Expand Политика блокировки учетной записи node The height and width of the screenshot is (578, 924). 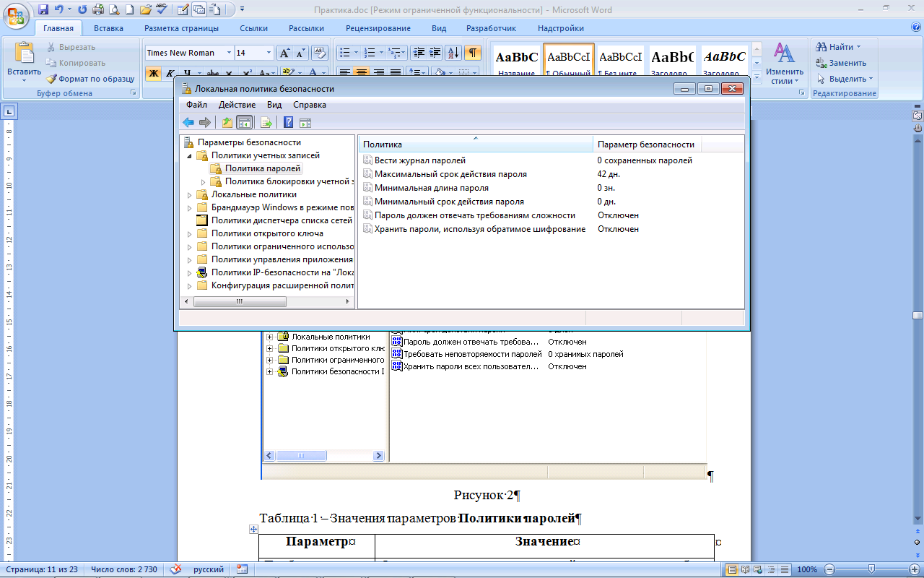pyautogui.click(x=204, y=182)
